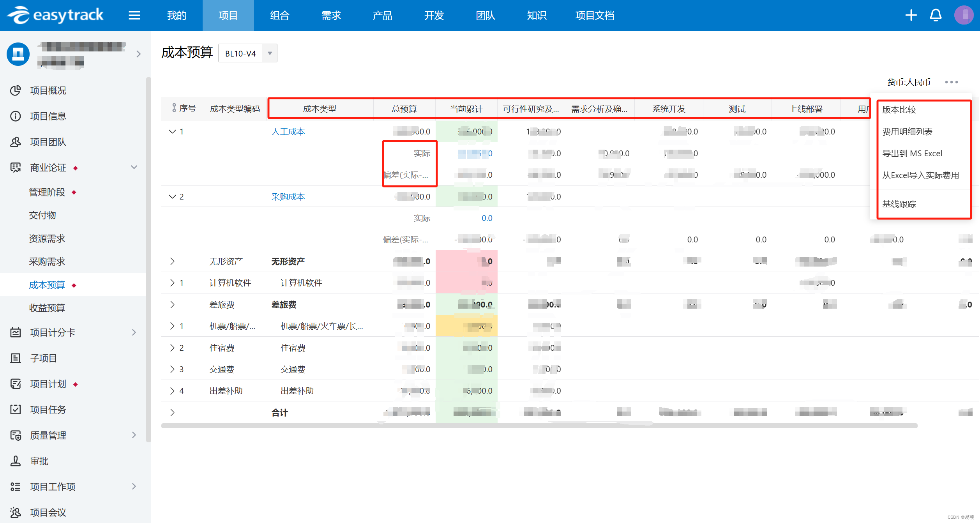
Task: Expand the 差旅费 row
Action: click(x=172, y=304)
